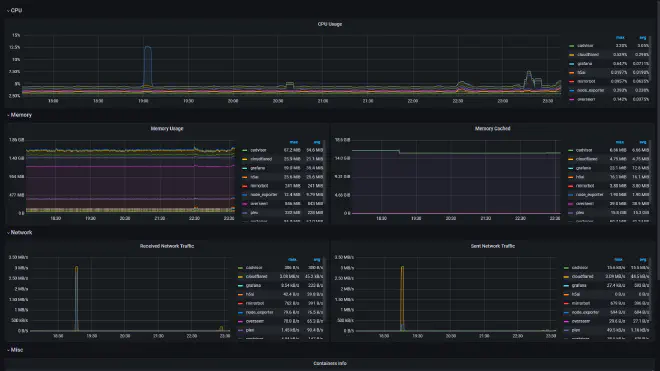
Task: Collapse the Memory dashboard row
Action: coord(19,115)
